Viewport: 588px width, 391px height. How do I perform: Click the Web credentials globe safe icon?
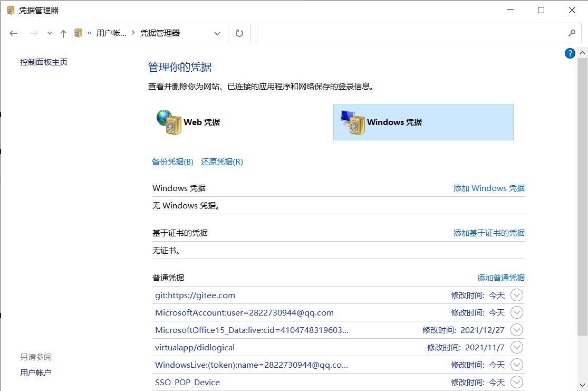(169, 122)
